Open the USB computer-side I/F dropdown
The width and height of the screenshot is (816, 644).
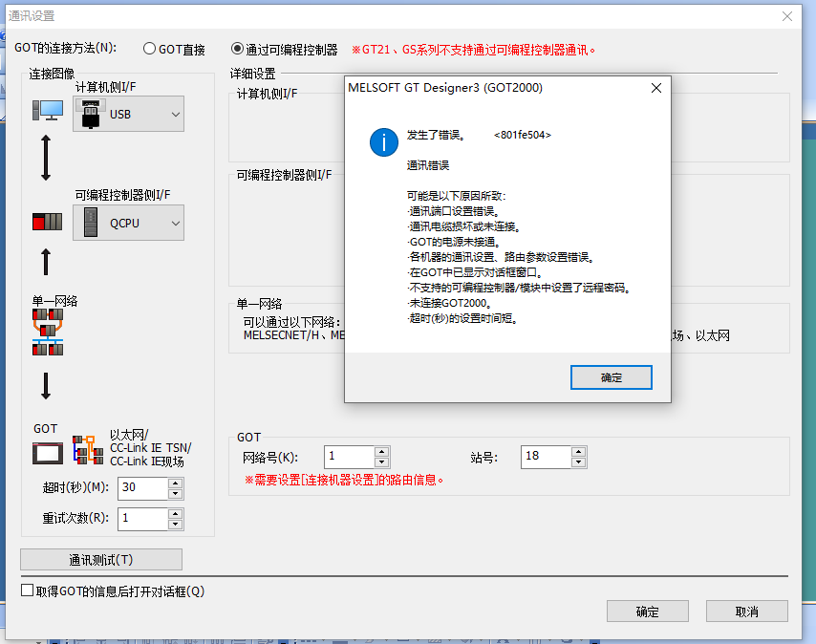tap(175, 115)
